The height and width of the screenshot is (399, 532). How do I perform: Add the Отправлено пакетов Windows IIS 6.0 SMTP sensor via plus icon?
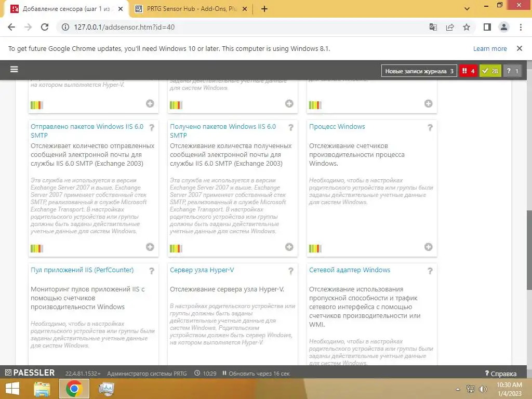pos(150,247)
